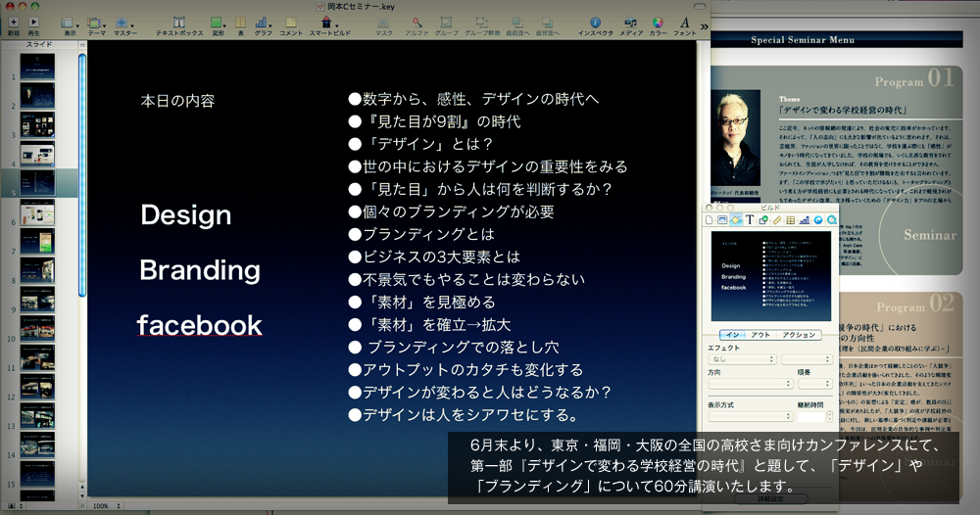Open the 順番 order dropdown
Screen dimensions: 980x515
tap(815, 383)
